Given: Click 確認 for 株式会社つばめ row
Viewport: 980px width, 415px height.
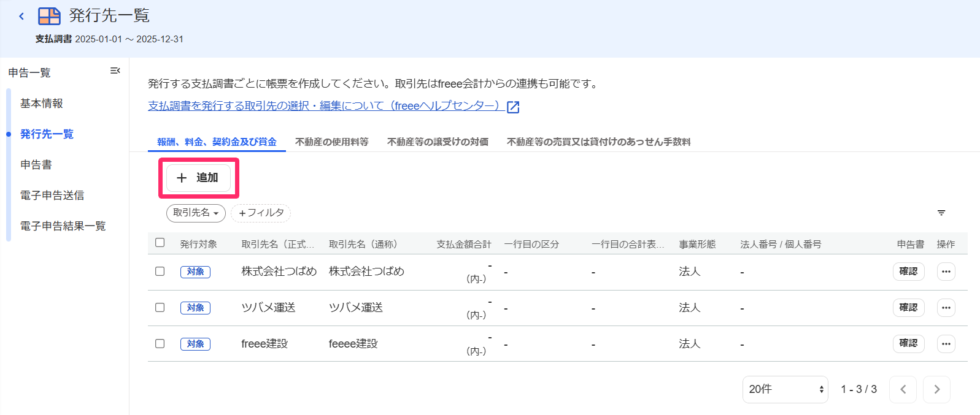Looking at the screenshot, I should (x=908, y=272).
